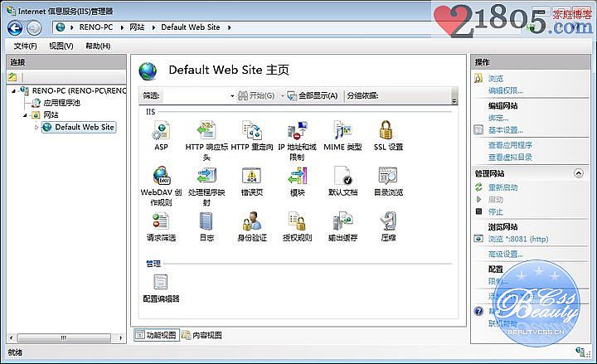Click into the 筛选 filter input

click(196, 96)
